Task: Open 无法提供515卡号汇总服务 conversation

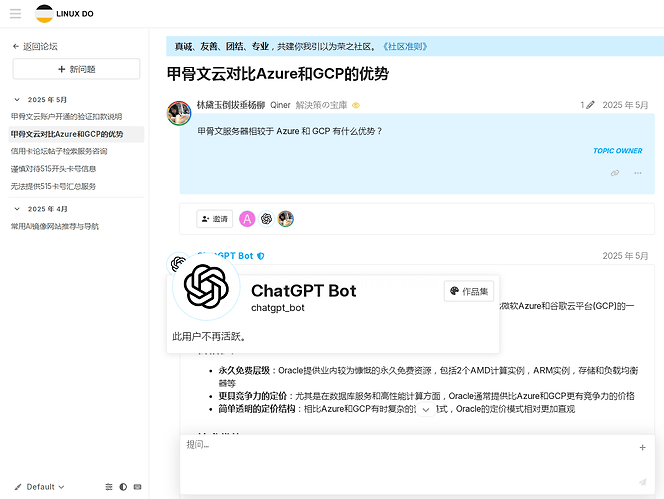Action: click(x=53, y=186)
